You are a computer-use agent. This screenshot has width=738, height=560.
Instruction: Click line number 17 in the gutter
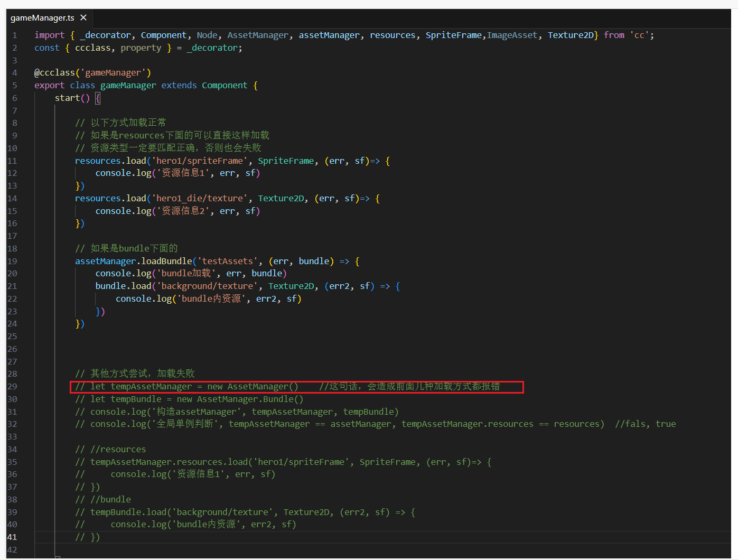click(x=12, y=236)
